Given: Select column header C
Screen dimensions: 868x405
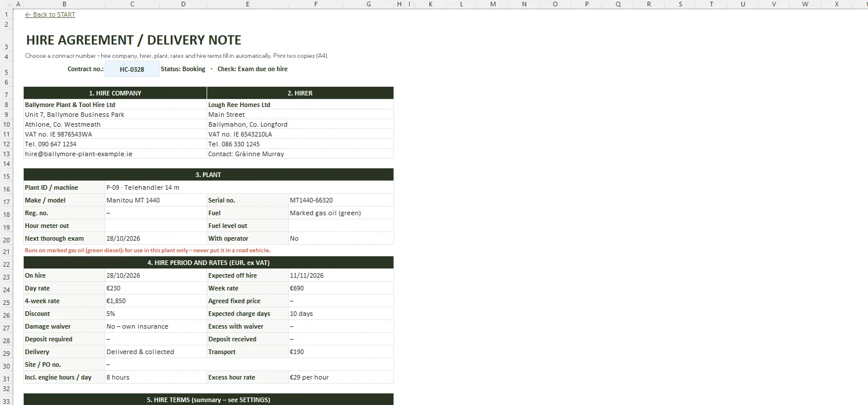Looking at the screenshot, I should click(132, 4).
